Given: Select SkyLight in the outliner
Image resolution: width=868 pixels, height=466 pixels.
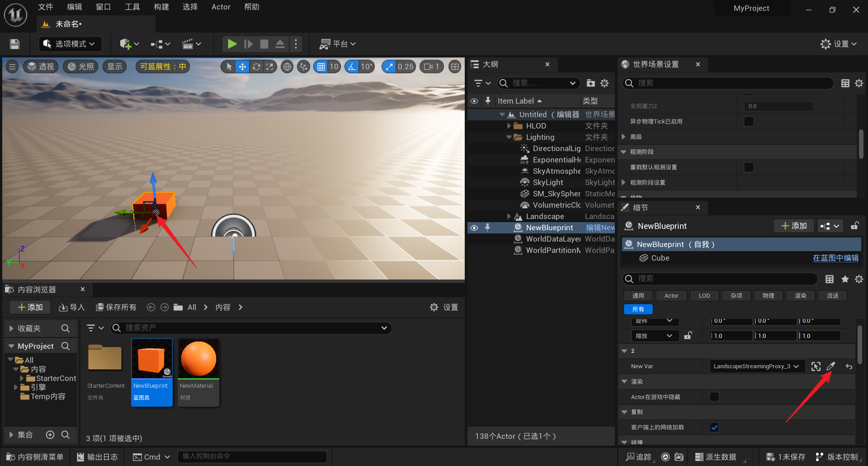Looking at the screenshot, I should point(548,182).
